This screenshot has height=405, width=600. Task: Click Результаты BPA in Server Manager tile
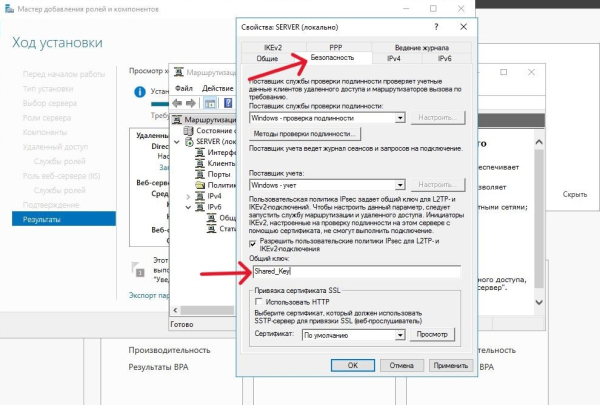158,367
